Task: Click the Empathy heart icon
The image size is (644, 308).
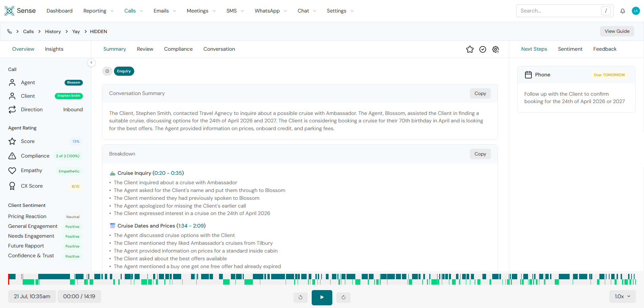Action: [x=12, y=170]
